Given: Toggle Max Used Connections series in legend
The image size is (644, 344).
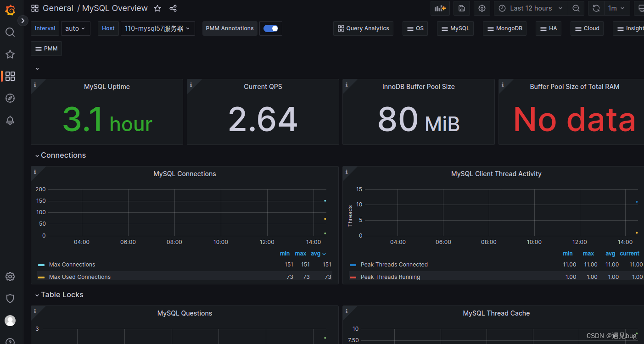Looking at the screenshot, I should 80,277.
